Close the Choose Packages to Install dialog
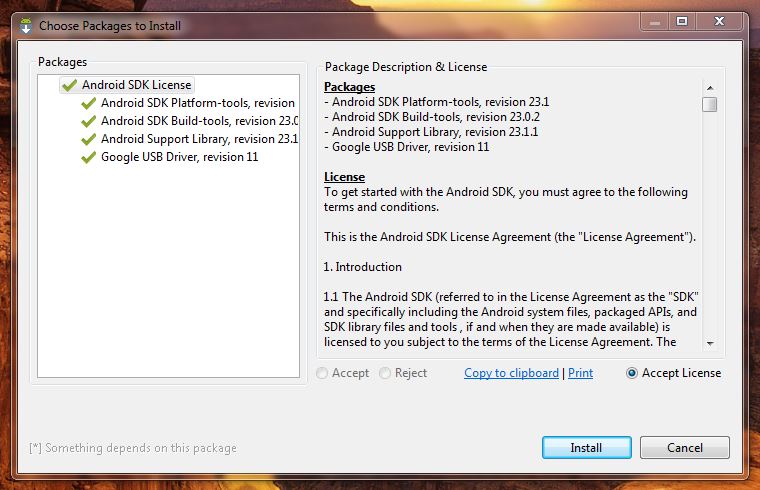 [x=719, y=22]
